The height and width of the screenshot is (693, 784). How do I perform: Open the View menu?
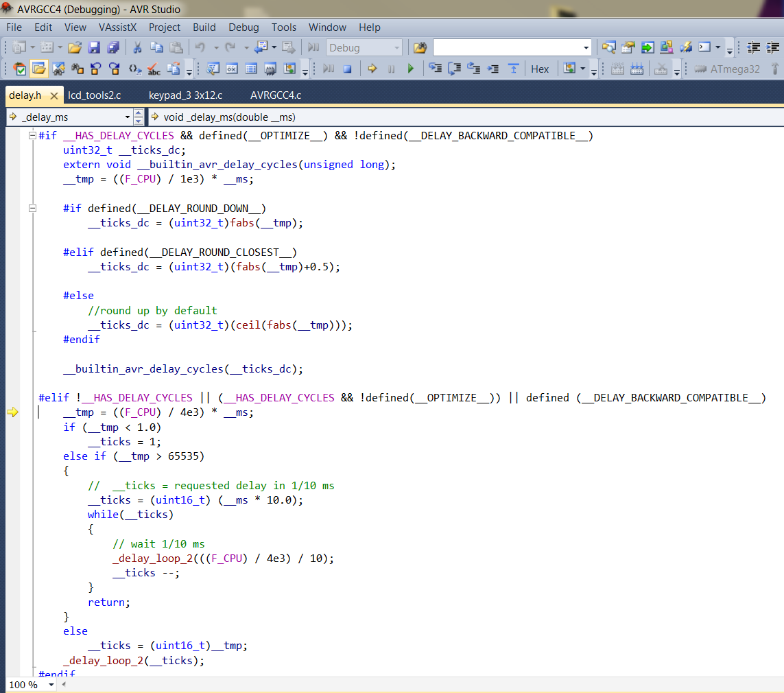tap(75, 27)
